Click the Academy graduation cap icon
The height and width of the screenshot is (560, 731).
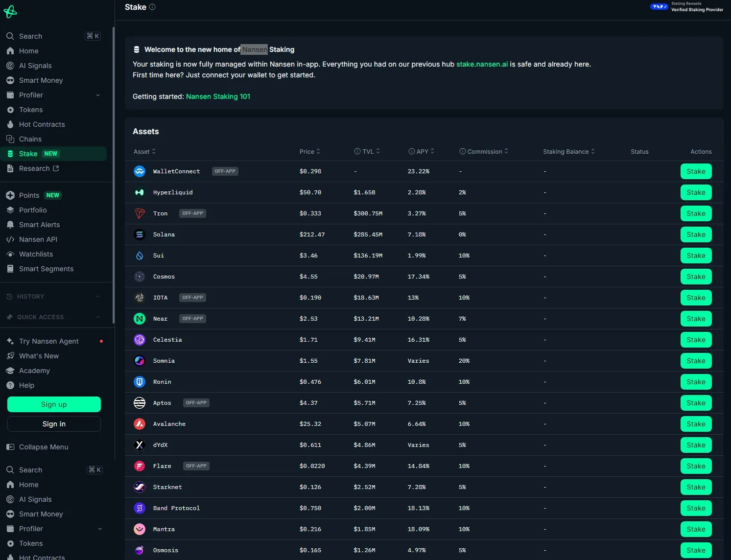pyautogui.click(x=10, y=371)
